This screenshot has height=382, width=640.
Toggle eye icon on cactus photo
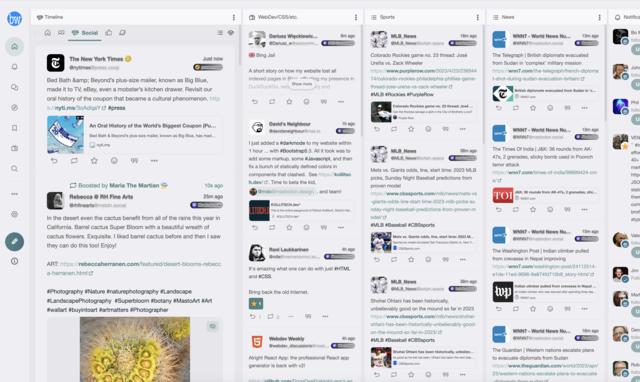pyautogui.click(x=213, y=326)
